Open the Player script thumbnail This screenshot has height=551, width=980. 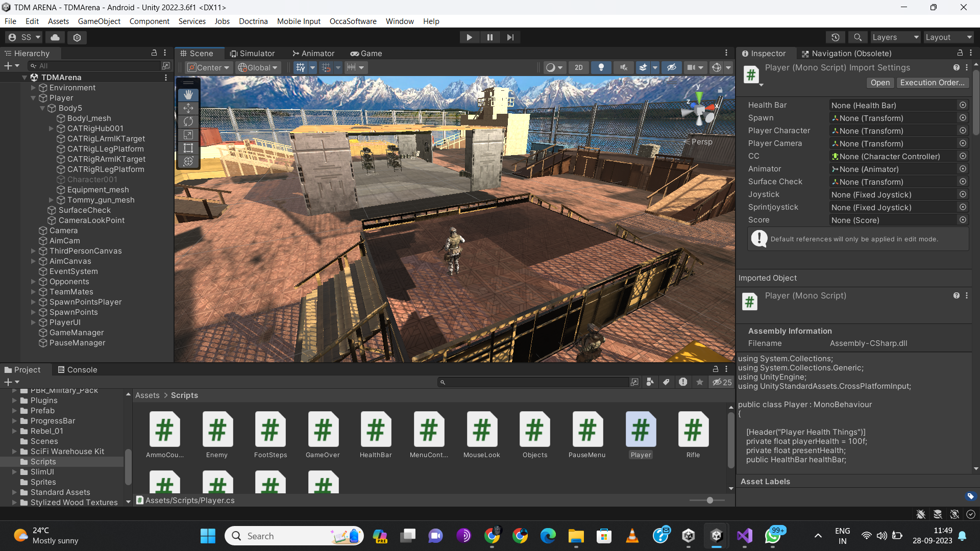[x=641, y=430]
